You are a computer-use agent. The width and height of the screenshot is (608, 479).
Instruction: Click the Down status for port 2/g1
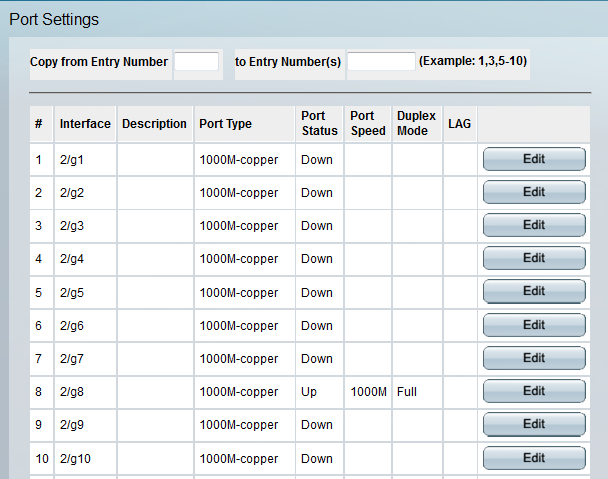[x=317, y=160]
